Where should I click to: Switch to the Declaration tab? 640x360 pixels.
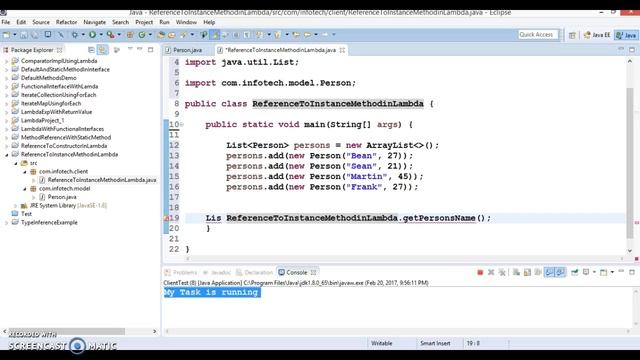pyautogui.click(x=254, y=273)
